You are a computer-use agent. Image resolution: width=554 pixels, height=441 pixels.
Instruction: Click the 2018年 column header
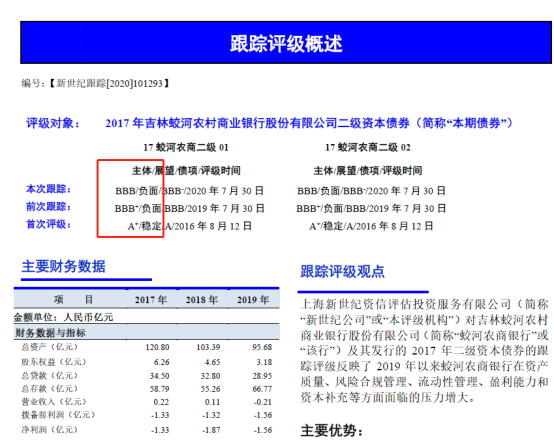pos(202,300)
